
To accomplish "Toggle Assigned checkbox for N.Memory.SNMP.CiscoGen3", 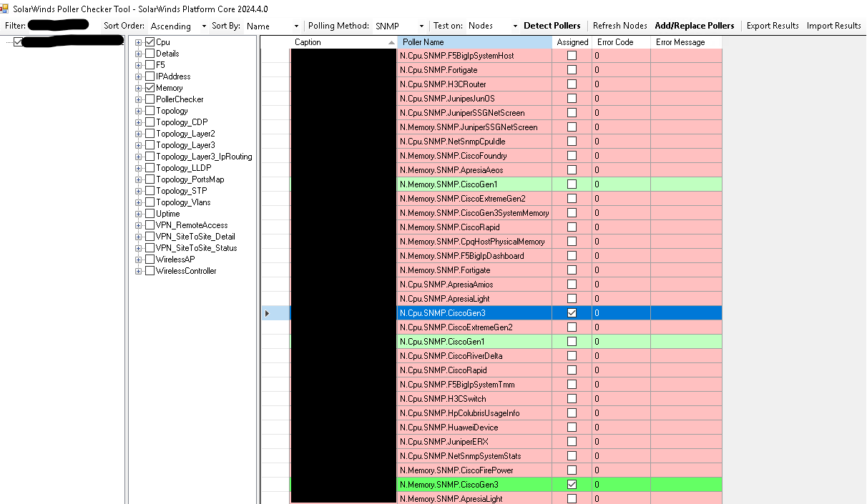I will pyautogui.click(x=572, y=485).
